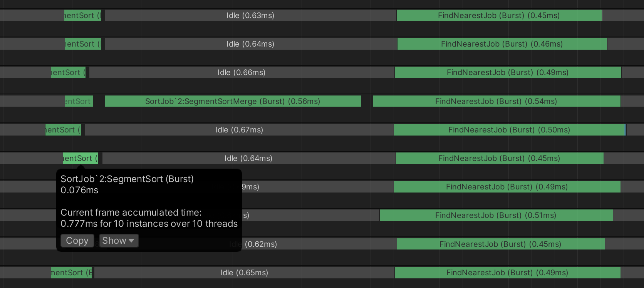This screenshot has height=288, width=644.
Task: Click the tiny blue sample after FindNearestJob 0.50ms
Action: click(626, 130)
